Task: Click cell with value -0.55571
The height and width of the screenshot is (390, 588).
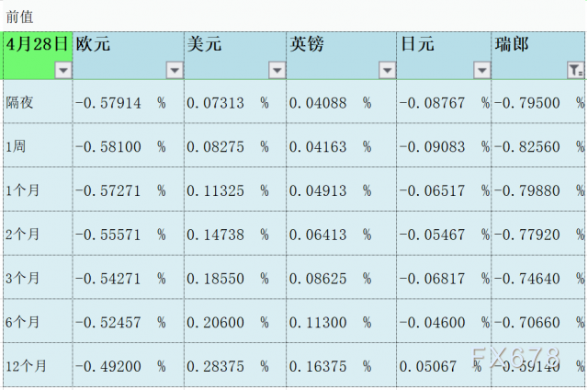Action: point(129,233)
